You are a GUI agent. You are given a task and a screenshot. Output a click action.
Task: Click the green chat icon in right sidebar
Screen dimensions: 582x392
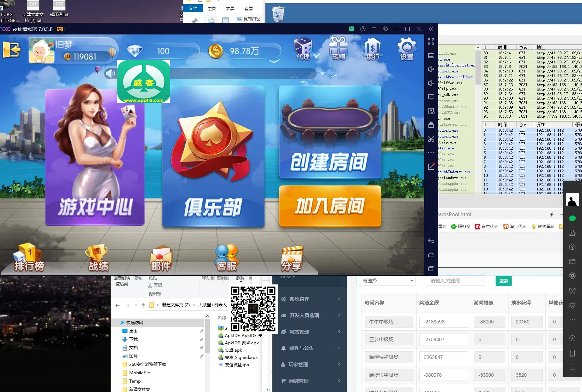572,219
